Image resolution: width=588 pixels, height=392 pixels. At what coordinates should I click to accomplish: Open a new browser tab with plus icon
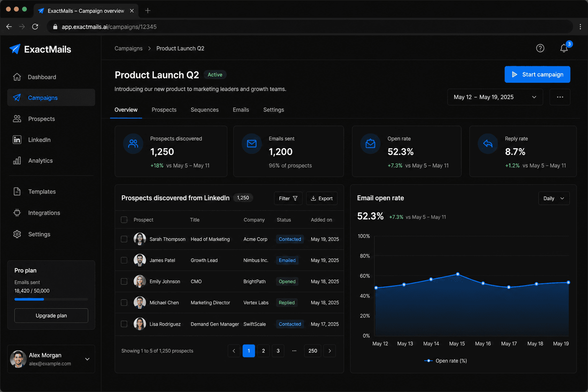(x=148, y=11)
